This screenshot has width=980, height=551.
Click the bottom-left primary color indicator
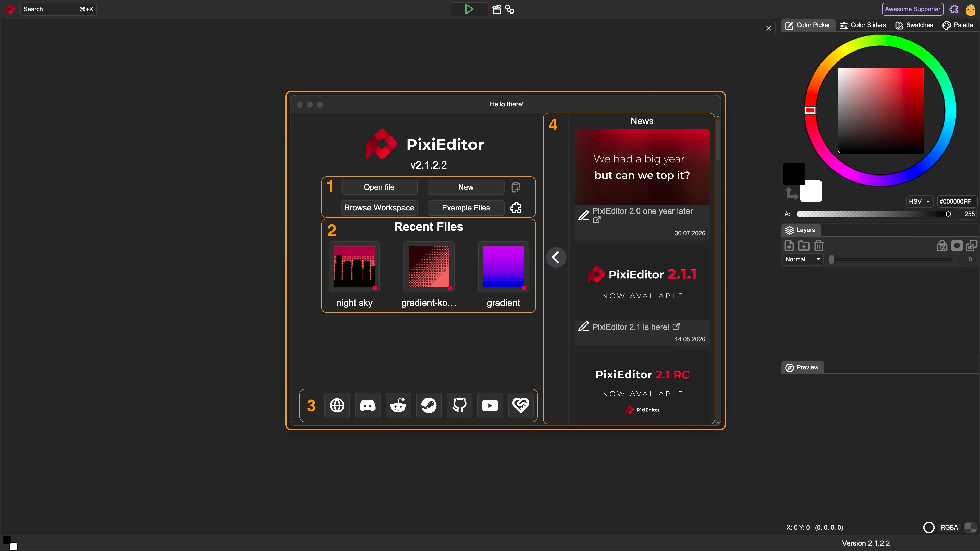click(7, 540)
